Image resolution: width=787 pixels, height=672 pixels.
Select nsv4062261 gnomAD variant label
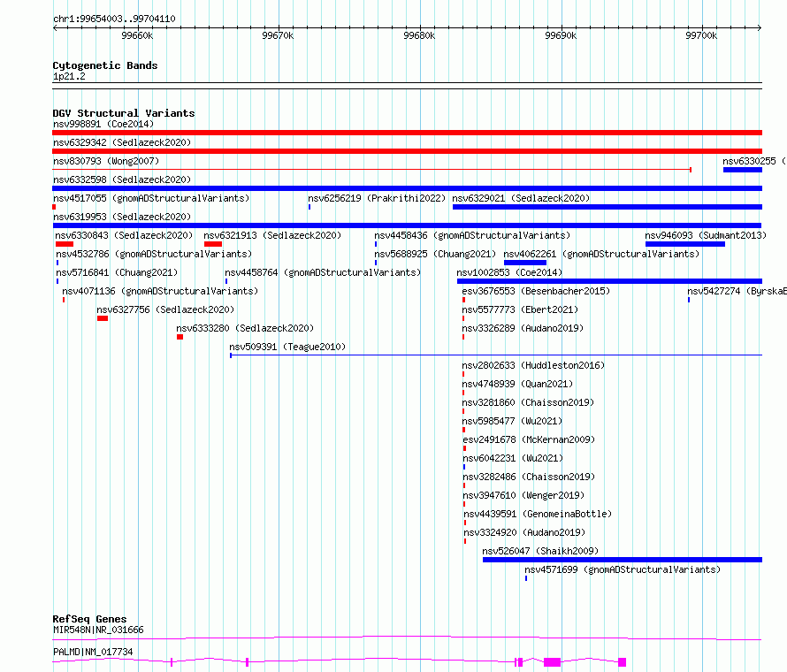coord(601,254)
